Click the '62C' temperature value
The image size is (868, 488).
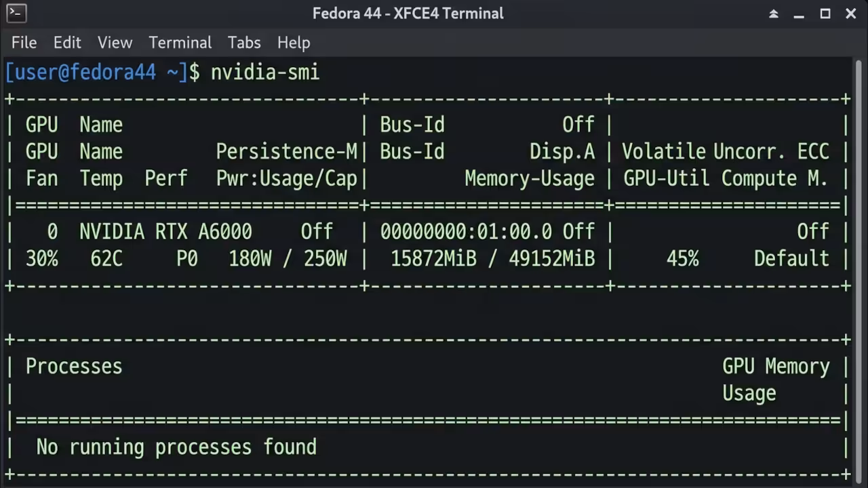(x=106, y=259)
